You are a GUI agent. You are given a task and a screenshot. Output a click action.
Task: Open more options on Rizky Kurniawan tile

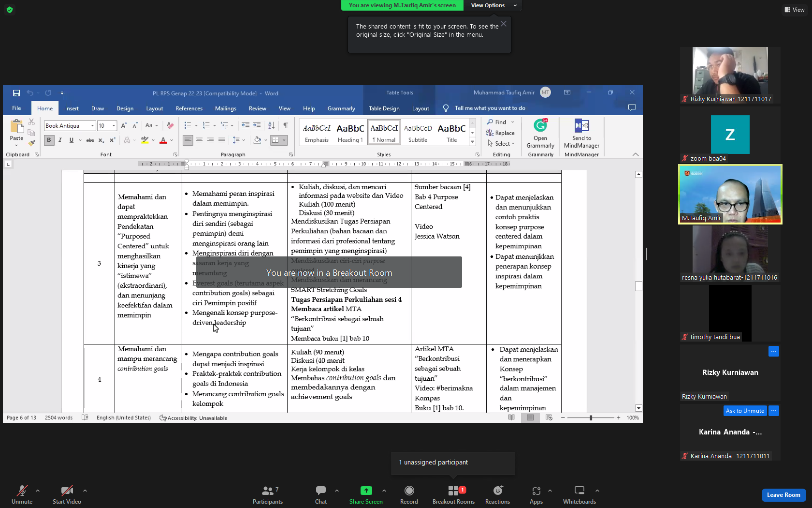[774, 351]
